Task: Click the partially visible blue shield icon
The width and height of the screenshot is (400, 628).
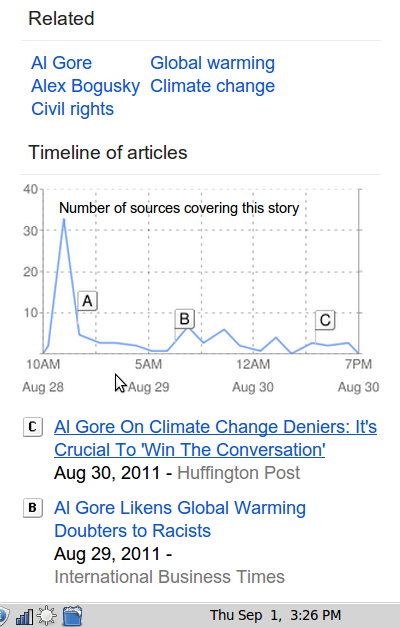Action: click(4, 616)
